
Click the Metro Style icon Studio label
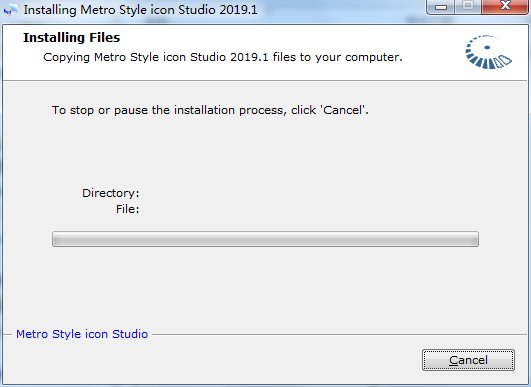point(82,334)
